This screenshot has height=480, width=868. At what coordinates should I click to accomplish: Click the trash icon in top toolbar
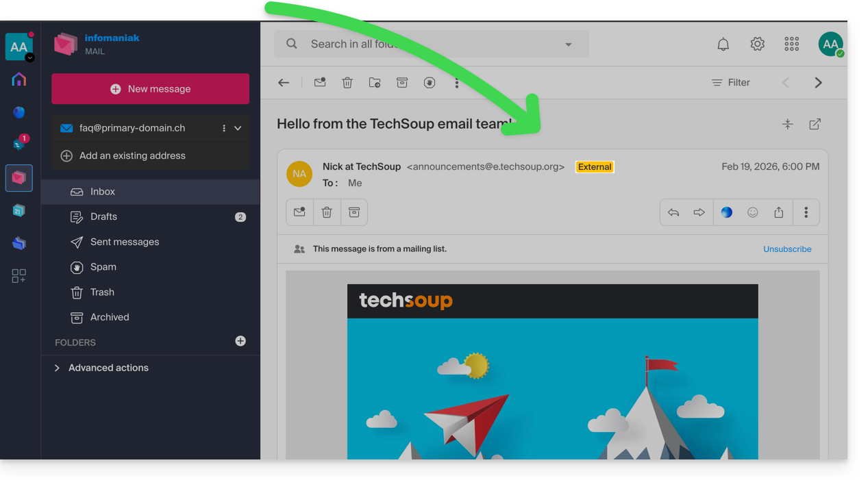(x=347, y=83)
